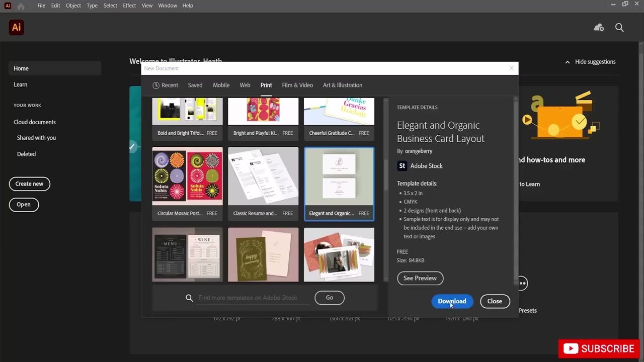Click the '3.5 x 2 in' detail text
Image resolution: width=644 pixels, height=362 pixels.
pos(413,193)
